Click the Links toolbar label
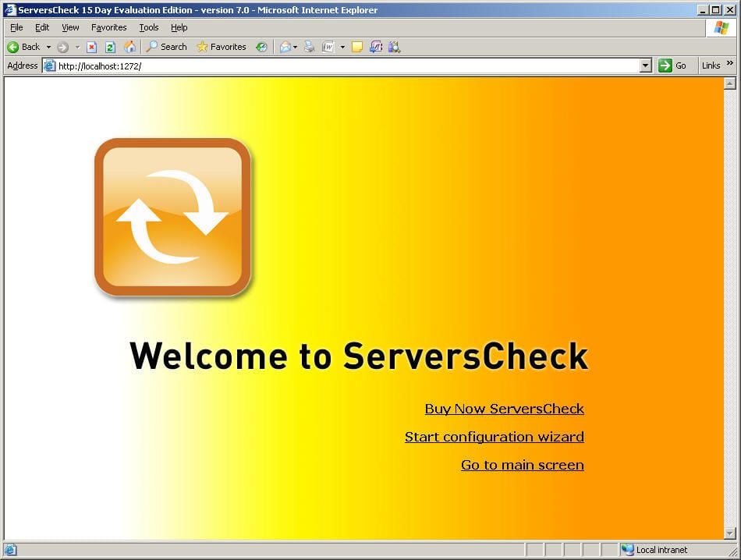Screen dimensions: 741x560 point(711,66)
